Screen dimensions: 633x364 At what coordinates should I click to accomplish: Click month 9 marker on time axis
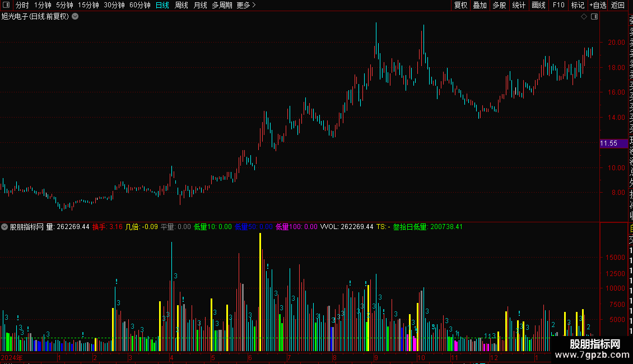376,357
